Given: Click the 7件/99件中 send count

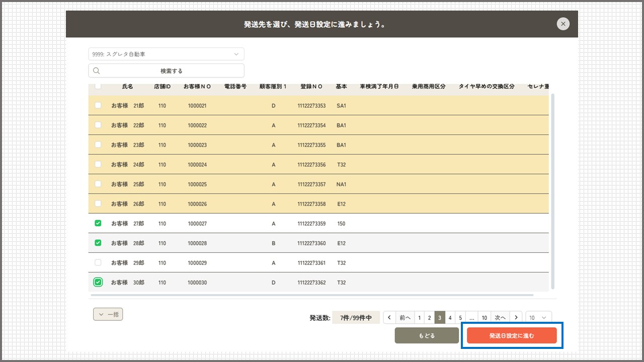Looking at the screenshot, I should pyautogui.click(x=356, y=318).
